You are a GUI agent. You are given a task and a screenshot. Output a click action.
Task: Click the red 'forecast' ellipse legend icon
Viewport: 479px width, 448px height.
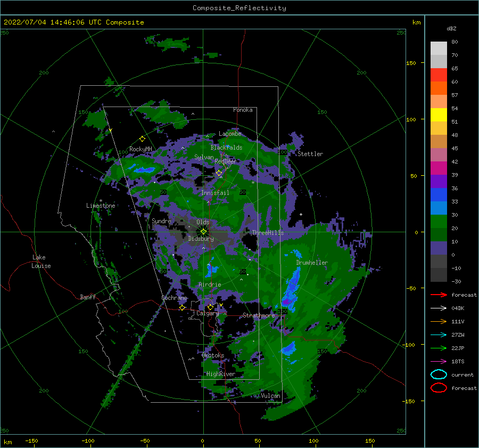click(439, 388)
